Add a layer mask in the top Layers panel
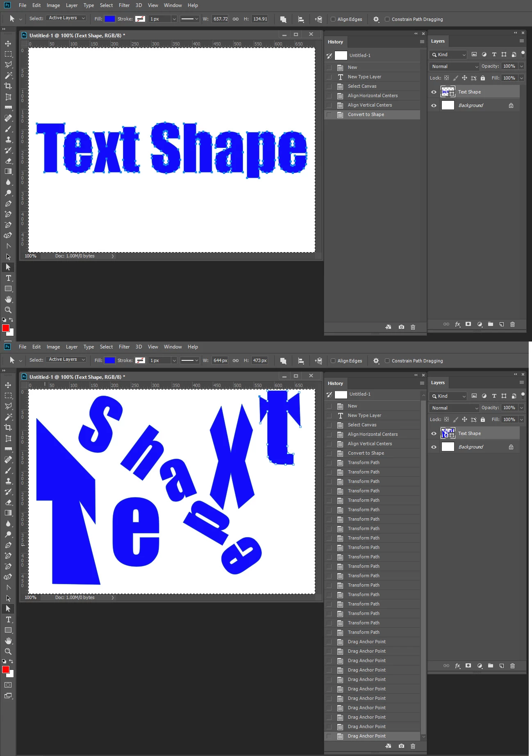532x756 pixels. pos(468,324)
